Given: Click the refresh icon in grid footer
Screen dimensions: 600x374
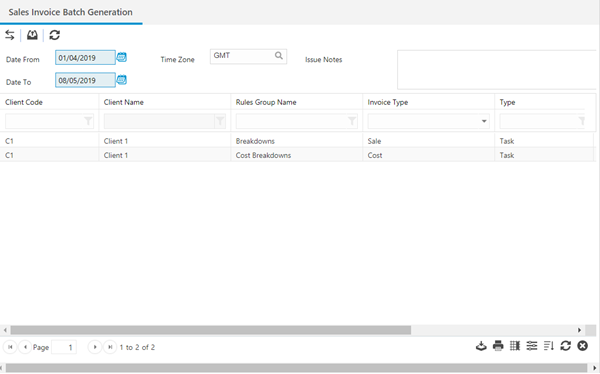Looking at the screenshot, I should click(566, 346).
